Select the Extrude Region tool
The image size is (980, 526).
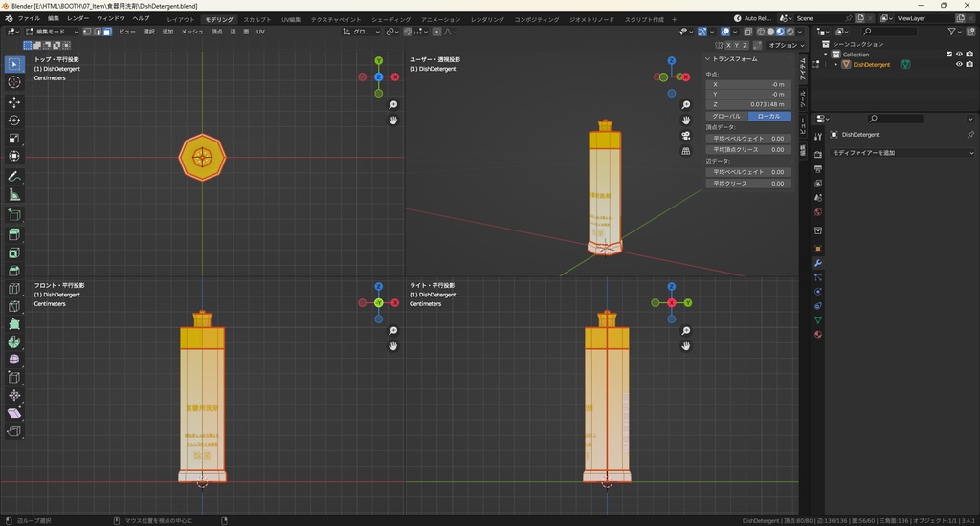tap(14, 234)
